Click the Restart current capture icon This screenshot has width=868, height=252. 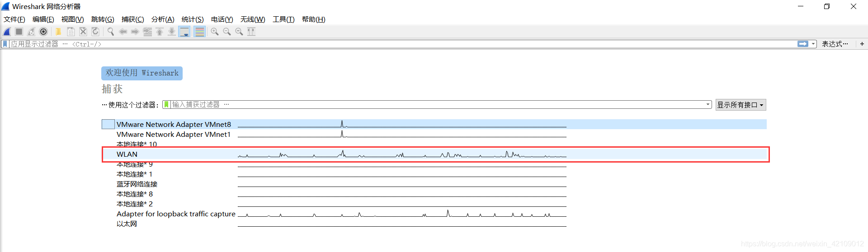(31, 32)
